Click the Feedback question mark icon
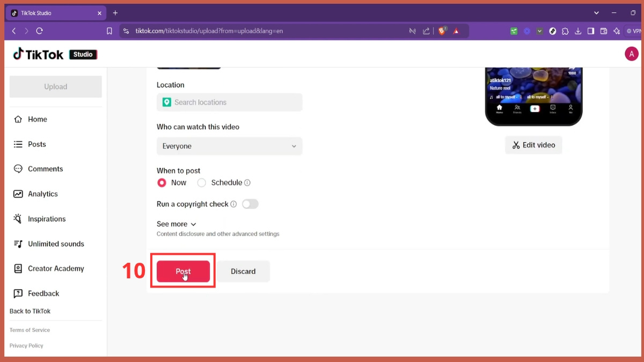This screenshot has height=362, width=644. (x=18, y=293)
